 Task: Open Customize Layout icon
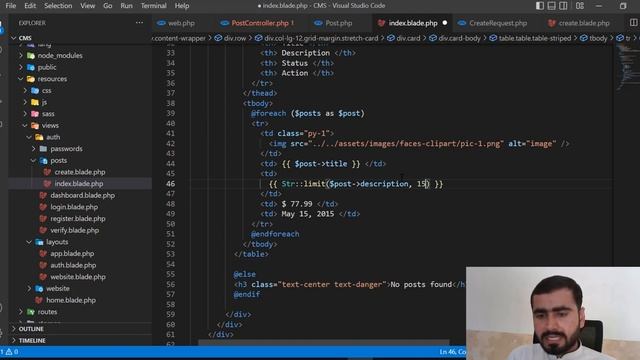(580, 6)
